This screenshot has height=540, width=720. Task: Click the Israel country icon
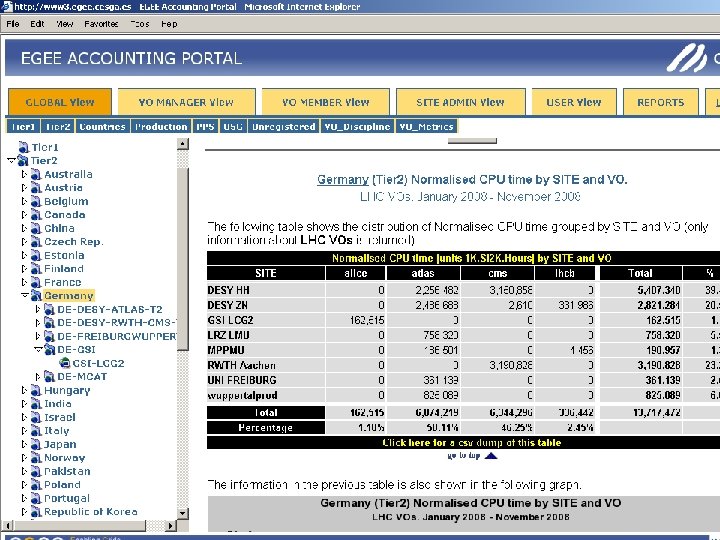[x=36, y=417]
